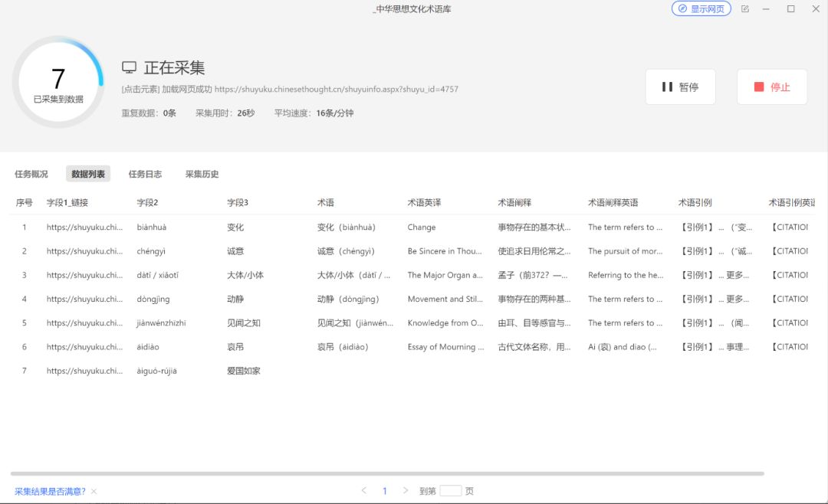This screenshot has height=504, width=828.
Task: Select the 数据列表 tab
Action: point(87,174)
